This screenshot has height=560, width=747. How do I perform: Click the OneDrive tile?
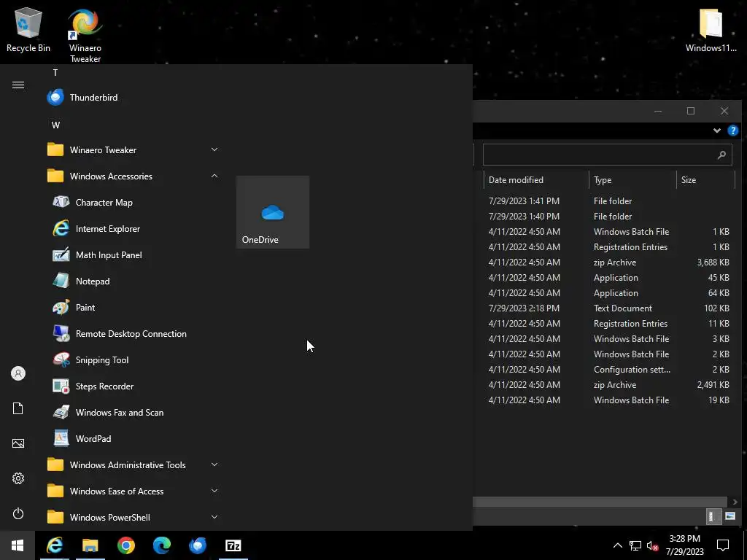(273, 212)
